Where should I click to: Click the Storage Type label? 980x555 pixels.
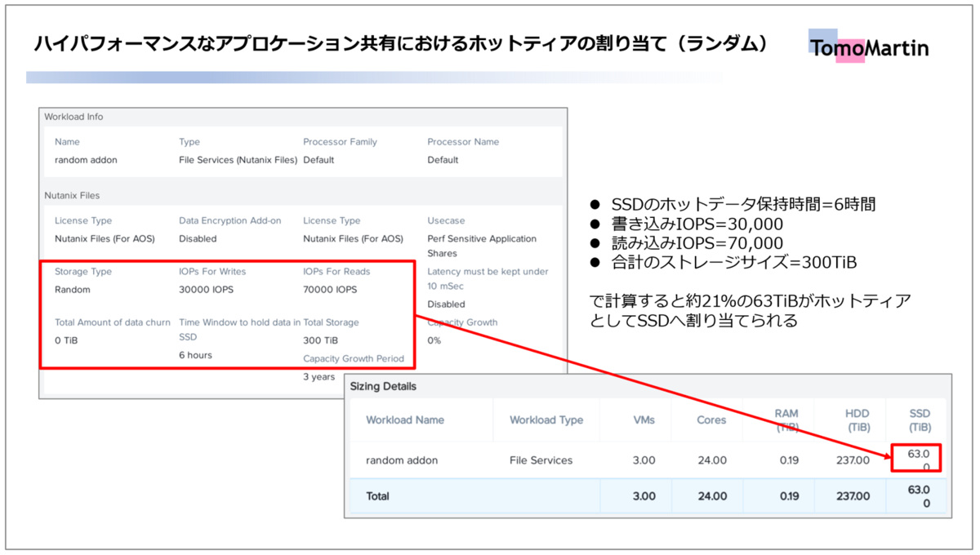83,272
